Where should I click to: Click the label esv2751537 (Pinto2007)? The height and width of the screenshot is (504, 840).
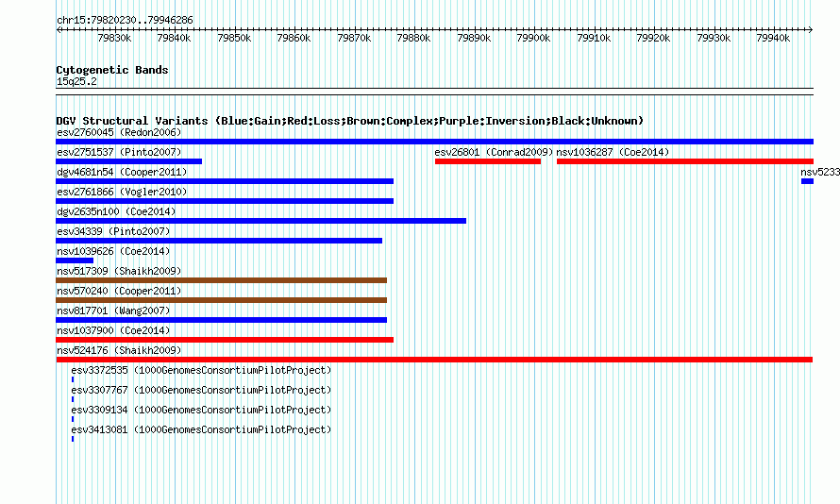(x=119, y=152)
